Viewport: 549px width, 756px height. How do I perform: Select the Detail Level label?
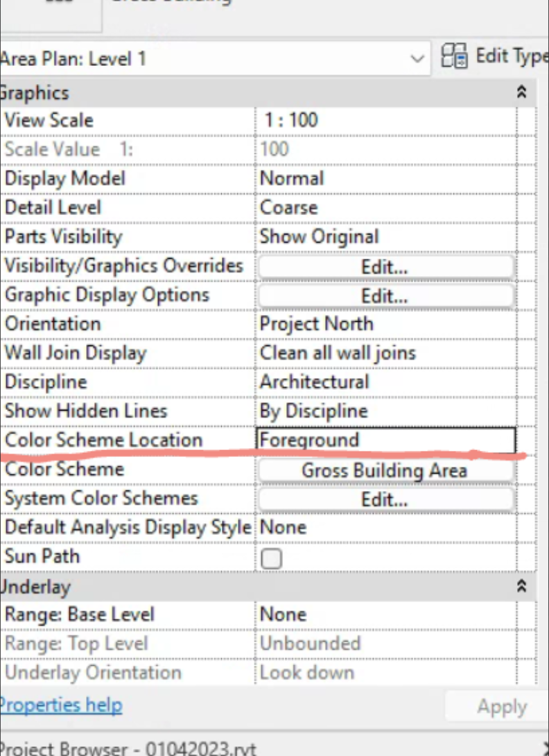(x=53, y=208)
